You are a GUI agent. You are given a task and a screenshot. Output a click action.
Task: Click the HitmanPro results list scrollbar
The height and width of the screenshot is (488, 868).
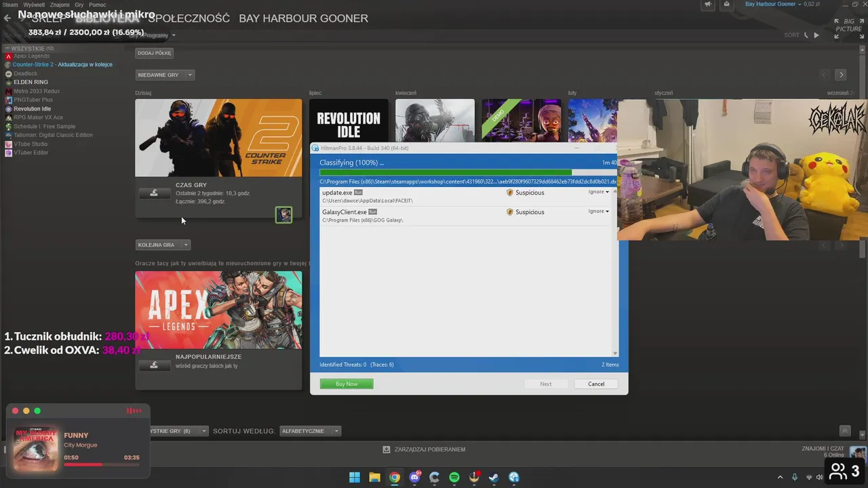click(616, 272)
